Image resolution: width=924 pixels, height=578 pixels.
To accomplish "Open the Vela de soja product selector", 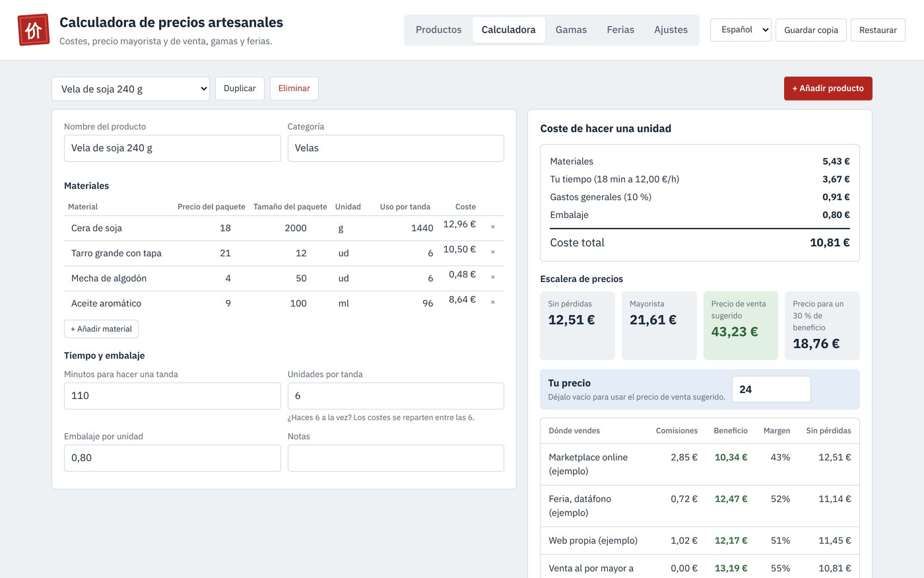I will pyautogui.click(x=131, y=89).
